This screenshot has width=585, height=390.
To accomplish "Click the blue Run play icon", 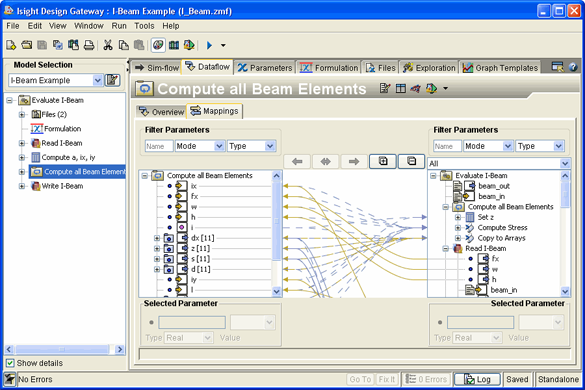I will pos(209,45).
